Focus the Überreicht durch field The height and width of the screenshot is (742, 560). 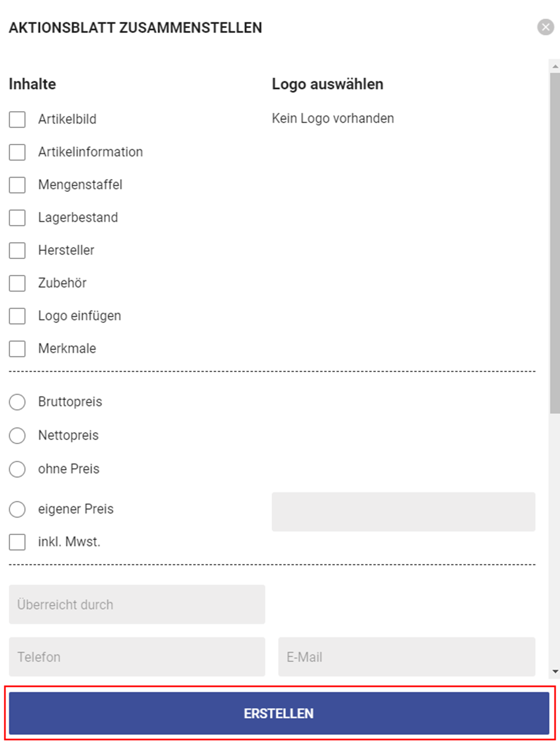137,604
